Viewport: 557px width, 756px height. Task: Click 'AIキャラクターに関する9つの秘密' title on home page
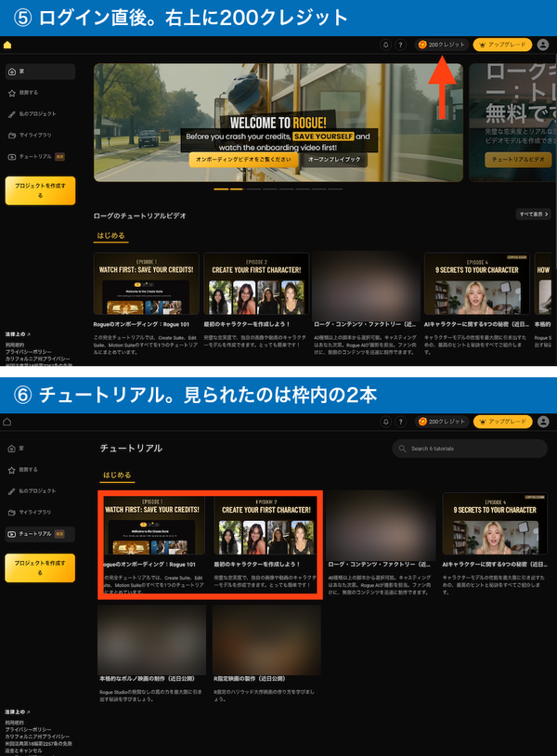pos(476,324)
